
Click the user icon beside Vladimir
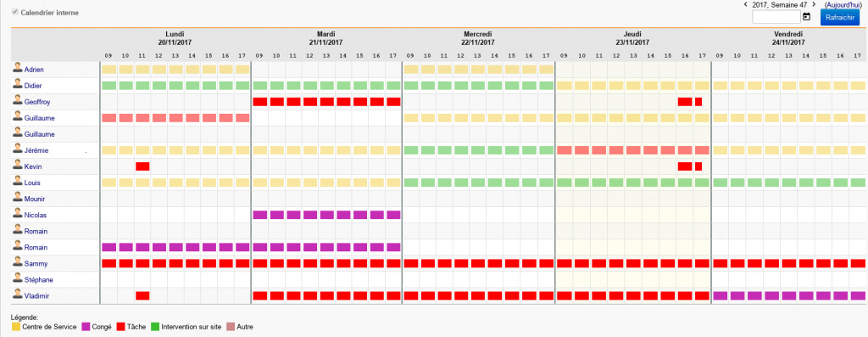[18, 295]
